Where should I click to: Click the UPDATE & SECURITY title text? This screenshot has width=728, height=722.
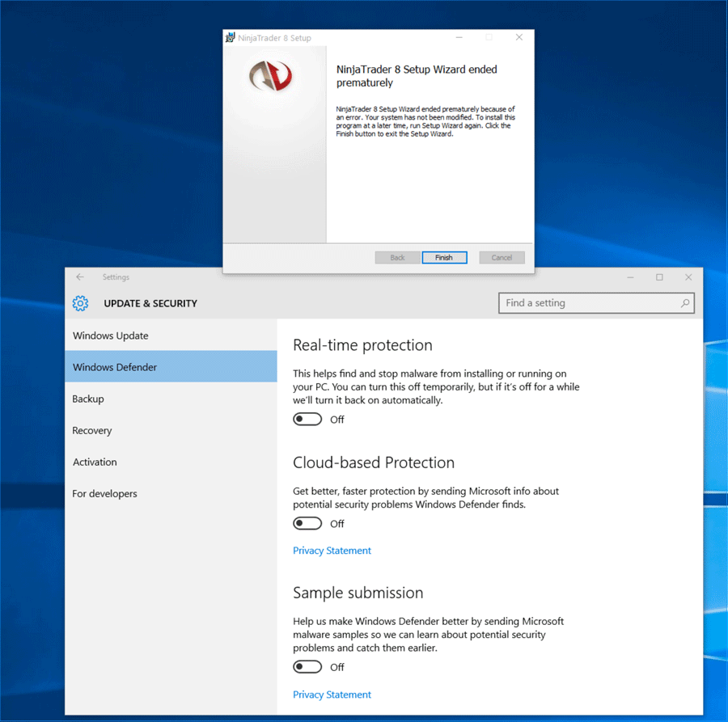(150, 303)
